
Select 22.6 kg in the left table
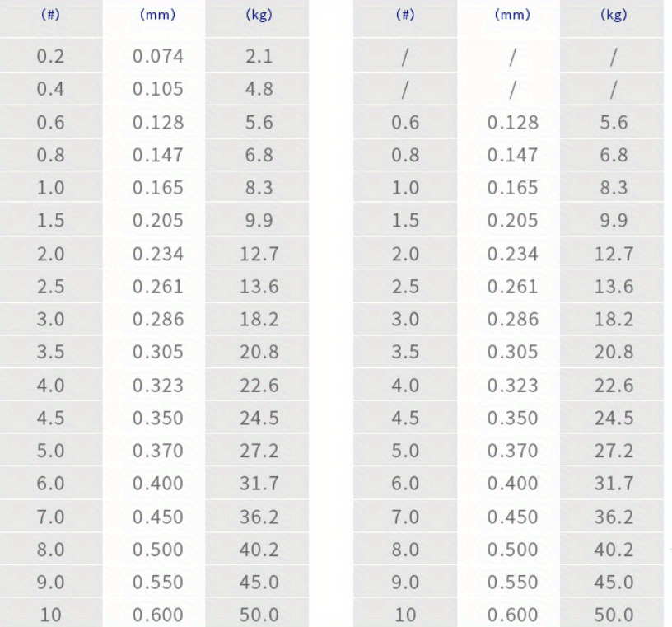(259, 386)
